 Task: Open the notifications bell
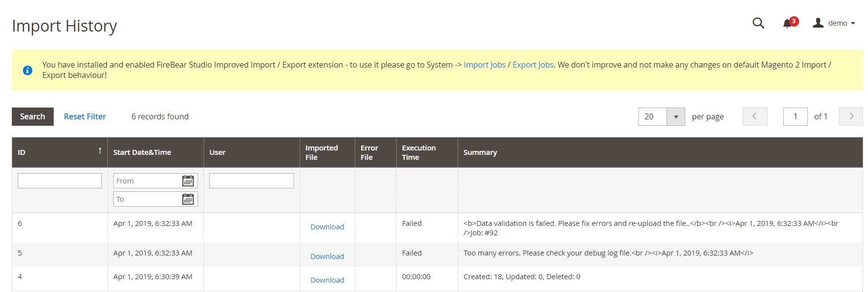[x=788, y=23]
